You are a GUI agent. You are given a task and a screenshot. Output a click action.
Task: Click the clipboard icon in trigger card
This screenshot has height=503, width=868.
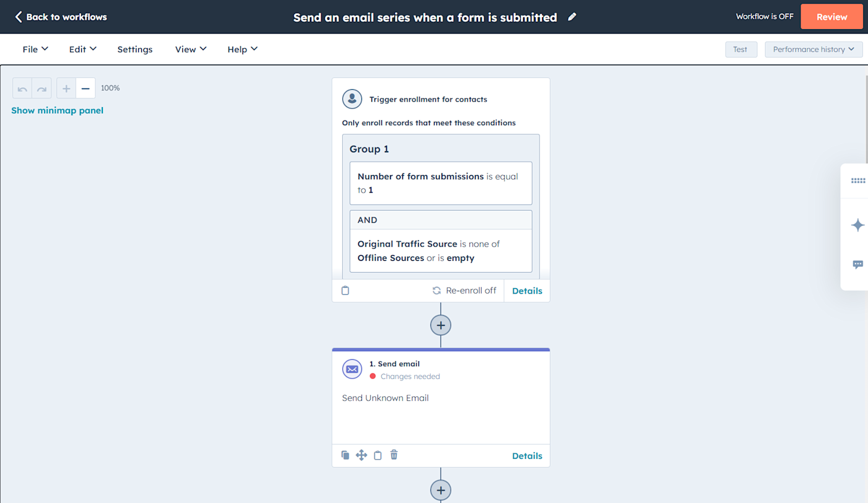point(345,291)
